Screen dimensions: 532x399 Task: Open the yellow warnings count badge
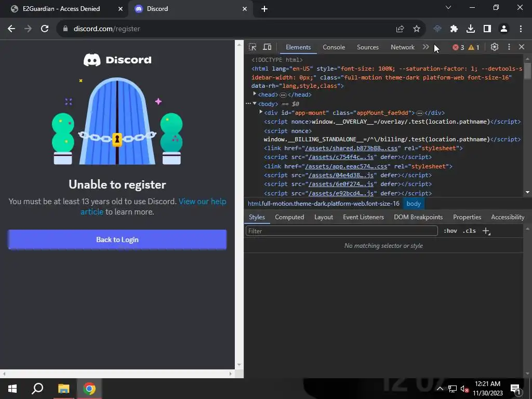click(x=474, y=47)
